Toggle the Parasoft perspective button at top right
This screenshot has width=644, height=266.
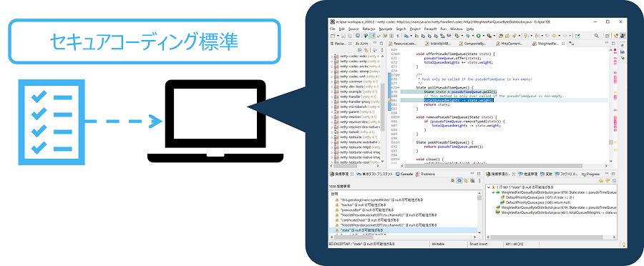click(623, 36)
